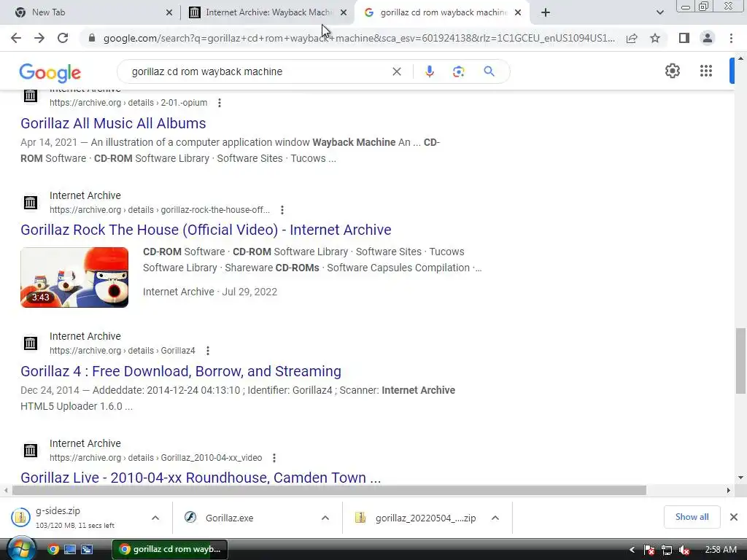Reload the current page
The width and height of the screenshot is (747, 560).
(x=63, y=38)
